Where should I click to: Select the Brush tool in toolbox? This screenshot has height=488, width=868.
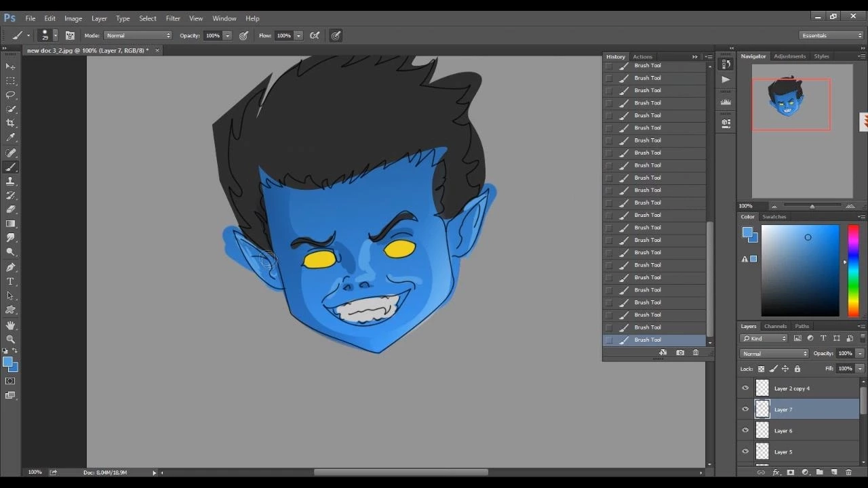click(10, 167)
